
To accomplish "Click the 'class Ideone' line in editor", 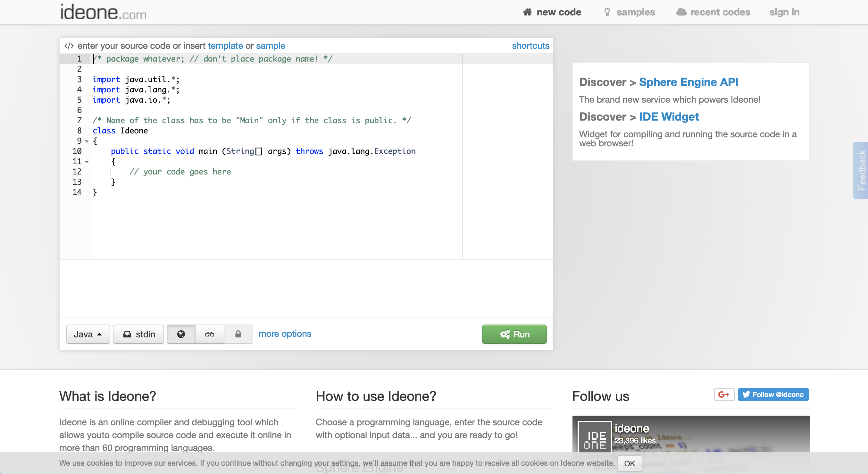I will pyautogui.click(x=120, y=131).
